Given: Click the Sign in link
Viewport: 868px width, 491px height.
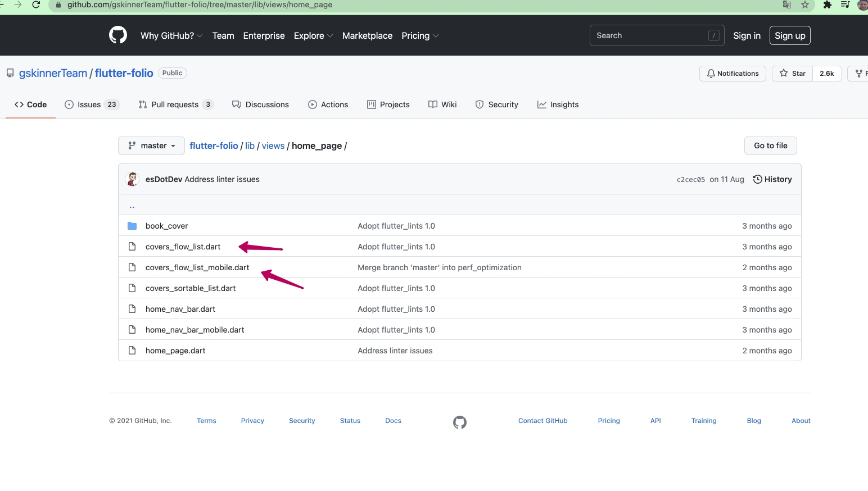Looking at the screenshot, I should click(747, 35).
